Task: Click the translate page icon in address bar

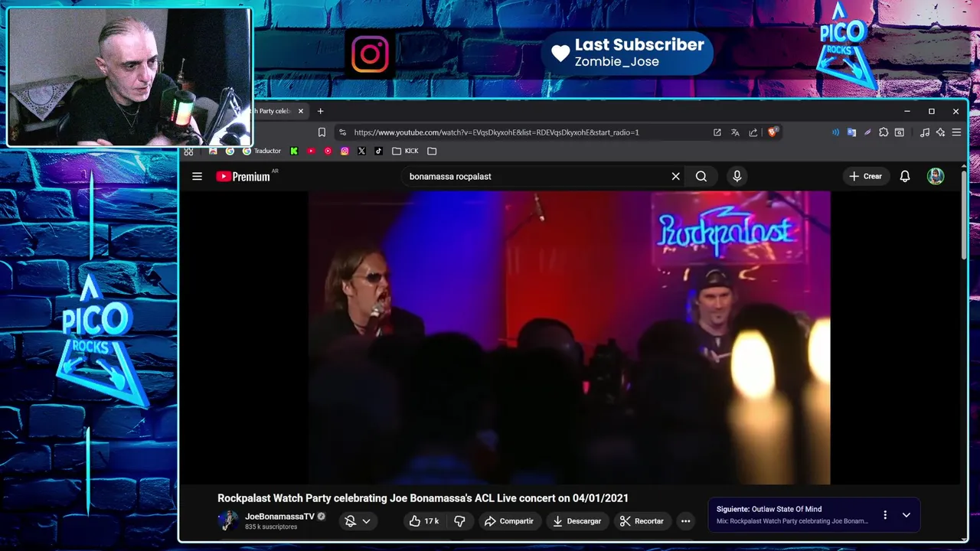Action: pos(735,132)
